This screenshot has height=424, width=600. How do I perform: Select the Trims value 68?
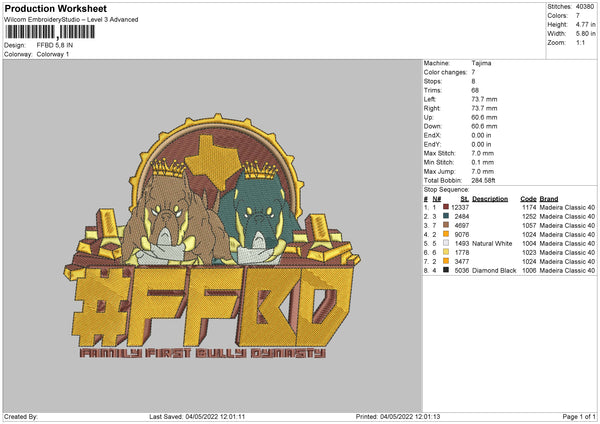coord(475,90)
